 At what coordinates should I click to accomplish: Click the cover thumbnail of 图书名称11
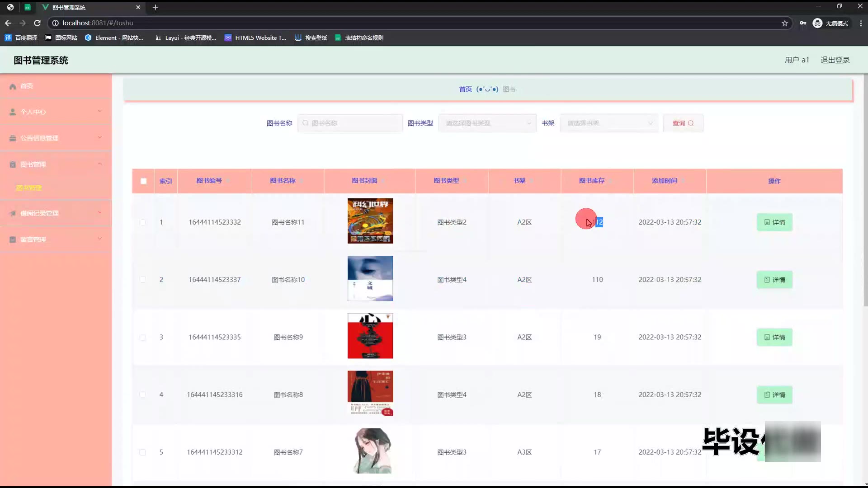pyautogui.click(x=370, y=221)
